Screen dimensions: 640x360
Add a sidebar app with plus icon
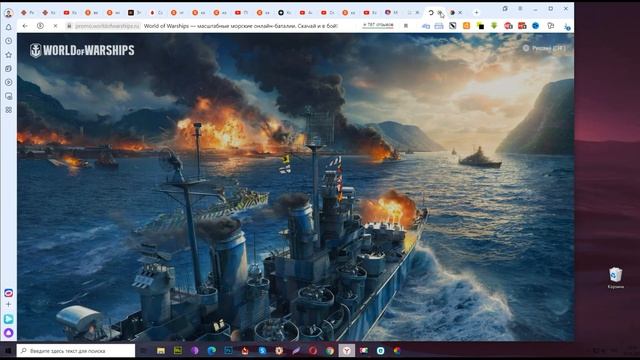pyautogui.click(x=9, y=304)
